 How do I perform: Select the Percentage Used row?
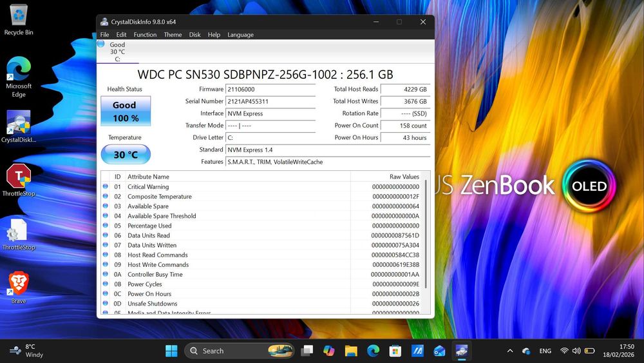(x=262, y=226)
